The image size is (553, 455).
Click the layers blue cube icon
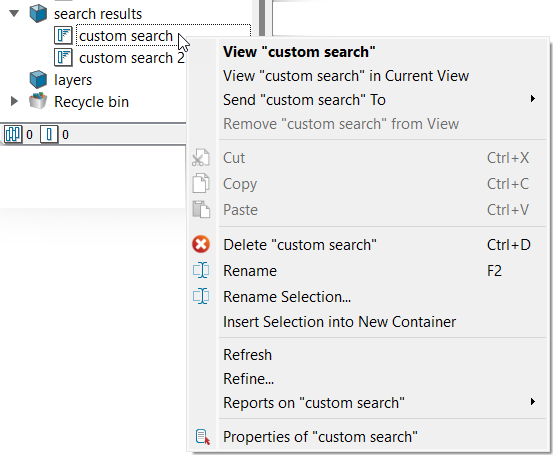[38, 79]
